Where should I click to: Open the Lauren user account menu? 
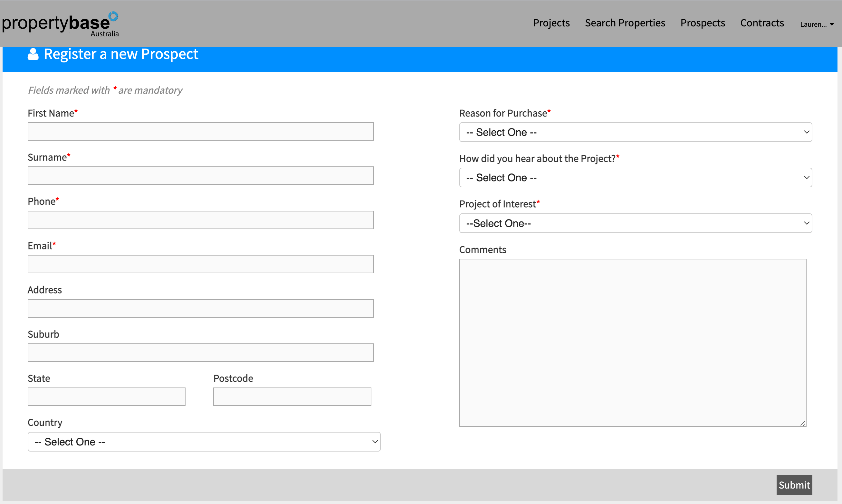(x=817, y=24)
